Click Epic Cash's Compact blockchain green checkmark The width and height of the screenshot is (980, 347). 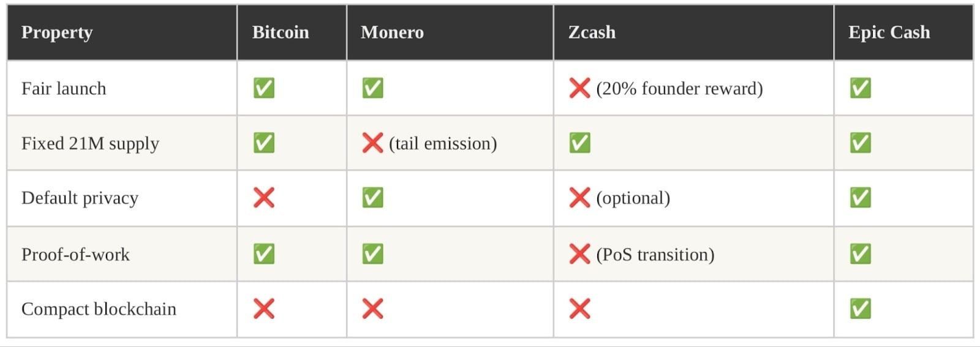click(x=861, y=308)
